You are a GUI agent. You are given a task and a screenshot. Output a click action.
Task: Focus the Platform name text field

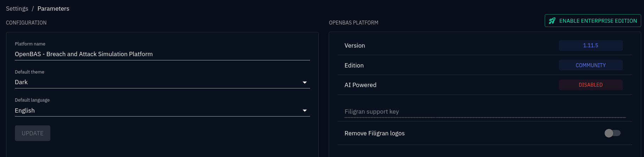tap(162, 54)
